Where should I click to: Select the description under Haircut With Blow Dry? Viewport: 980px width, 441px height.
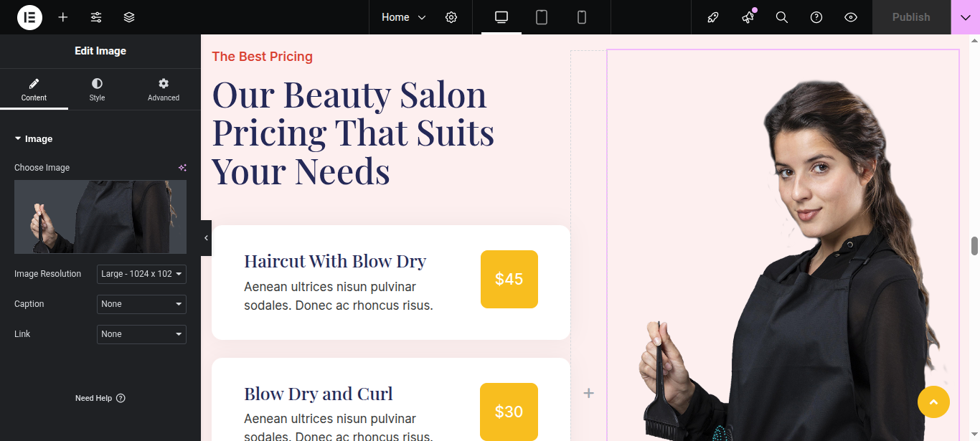[339, 296]
